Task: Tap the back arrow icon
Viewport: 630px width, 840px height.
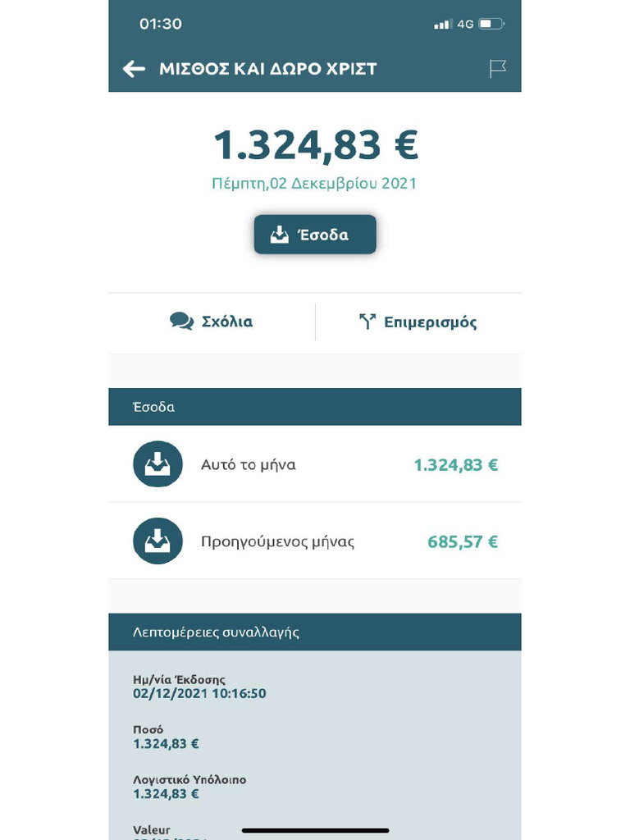Action: pos(134,69)
